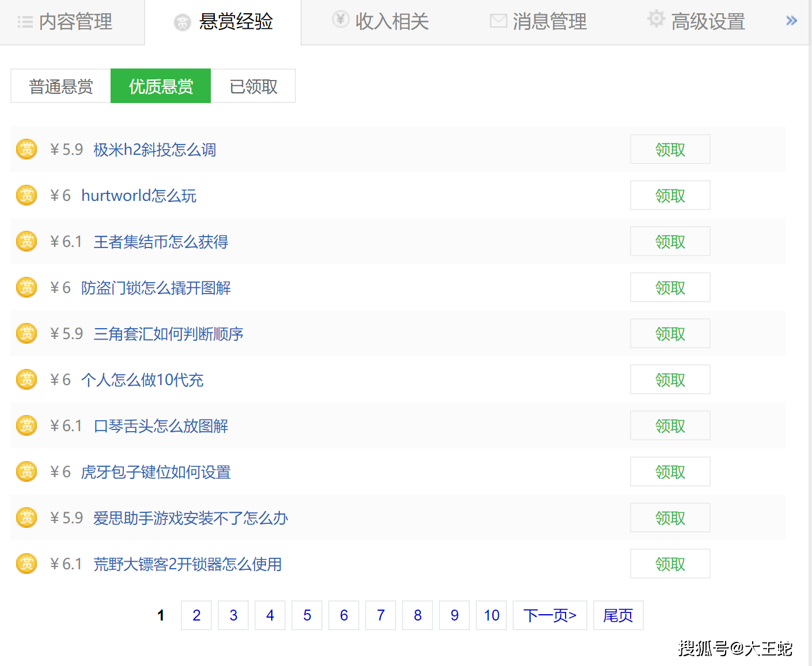812x666 pixels.
Task: Click the gear icon beside 高级设置
Action: [x=656, y=18]
